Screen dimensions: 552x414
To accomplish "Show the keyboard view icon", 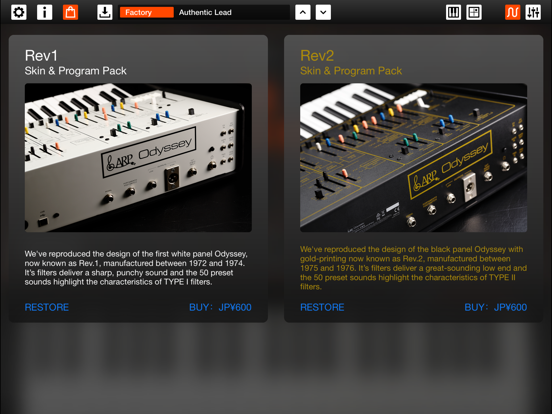I will point(453,12).
